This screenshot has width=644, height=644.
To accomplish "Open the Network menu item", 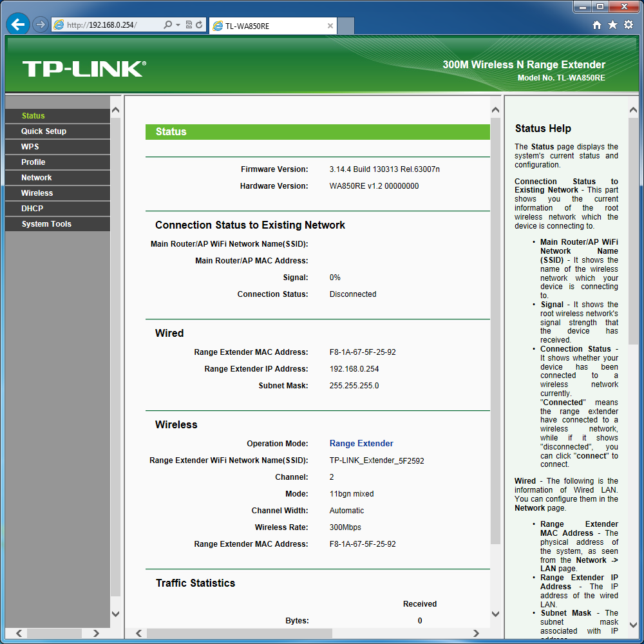I will 57,178.
